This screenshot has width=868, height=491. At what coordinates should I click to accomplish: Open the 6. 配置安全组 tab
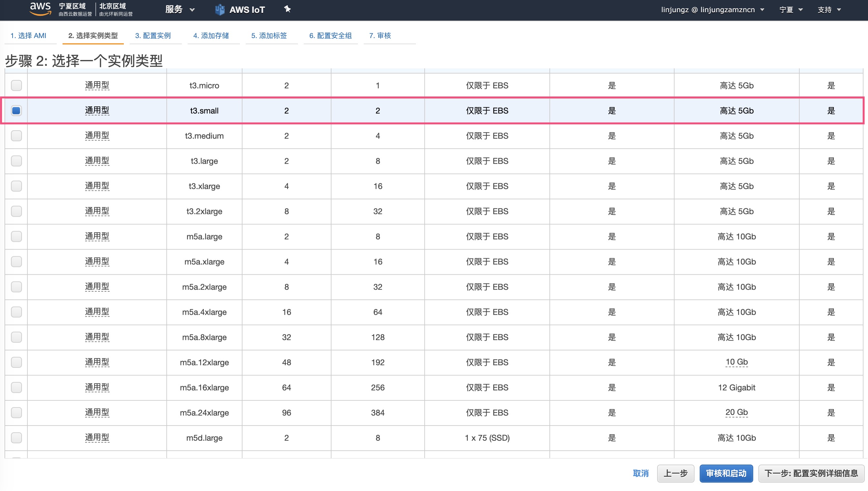330,36
